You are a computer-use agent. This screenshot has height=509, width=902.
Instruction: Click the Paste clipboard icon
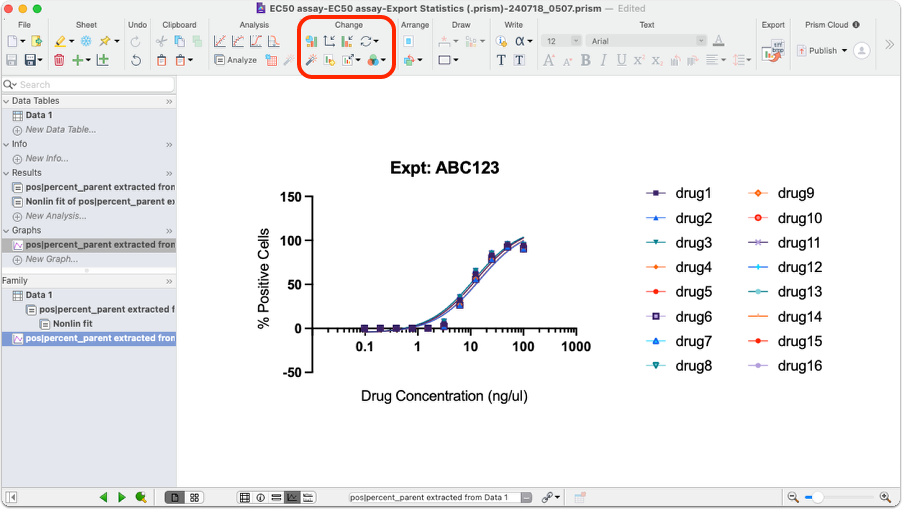(162, 60)
